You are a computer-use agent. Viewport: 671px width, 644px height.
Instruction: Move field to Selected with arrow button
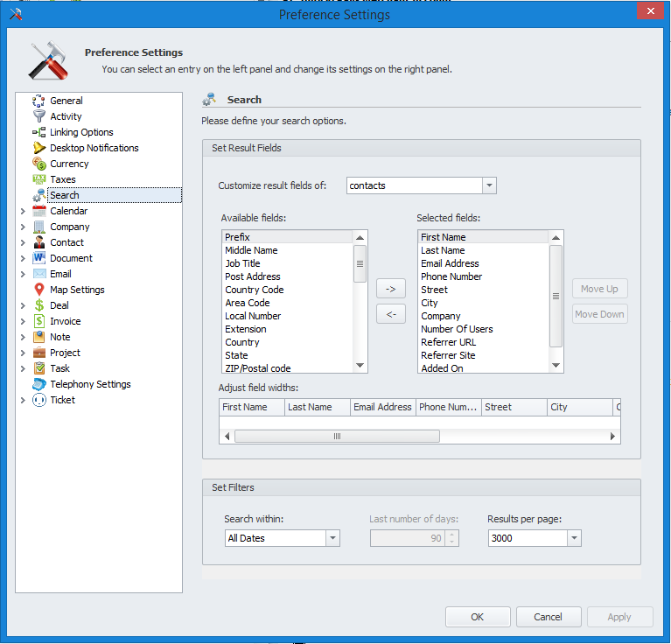pos(391,289)
